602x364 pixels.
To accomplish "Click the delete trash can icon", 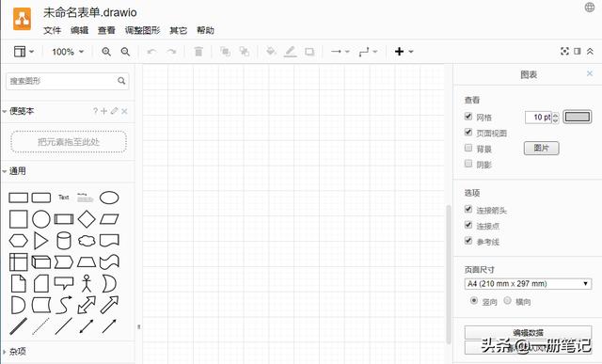I will click(x=198, y=52).
